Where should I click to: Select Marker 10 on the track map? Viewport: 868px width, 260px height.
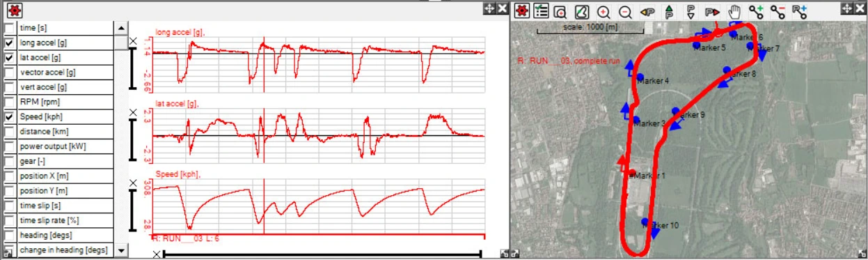coord(645,222)
